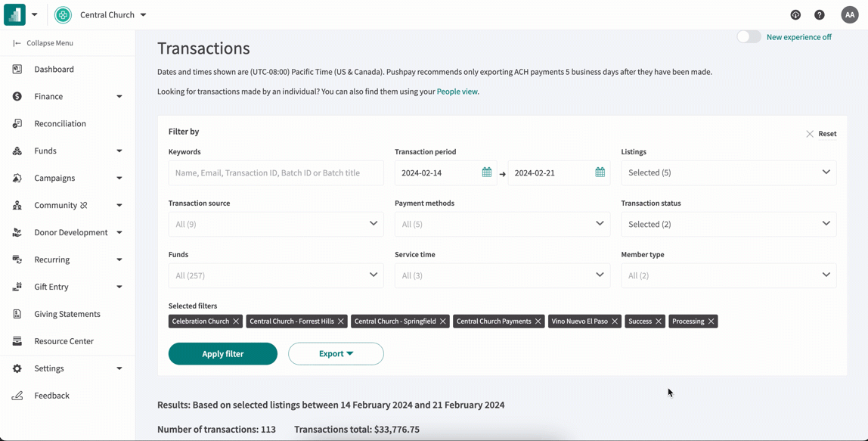Expand the Payment methods dropdown

pyautogui.click(x=502, y=224)
